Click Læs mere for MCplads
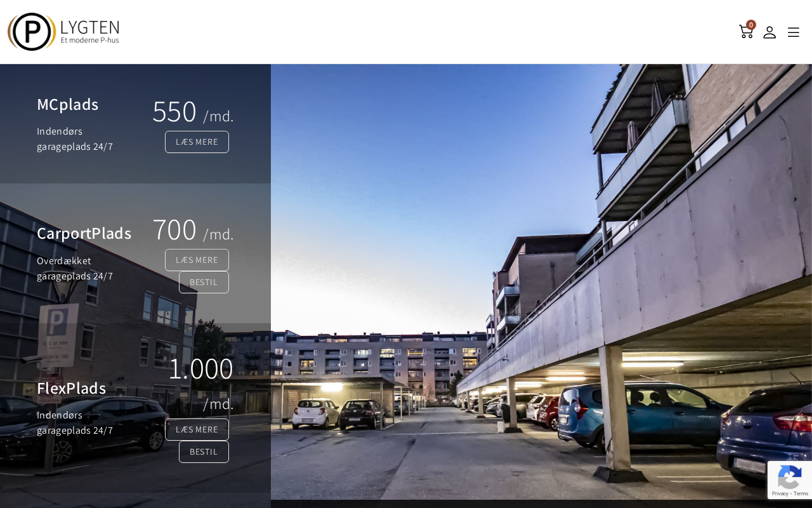The width and height of the screenshot is (812, 508). pyautogui.click(x=197, y=142)
